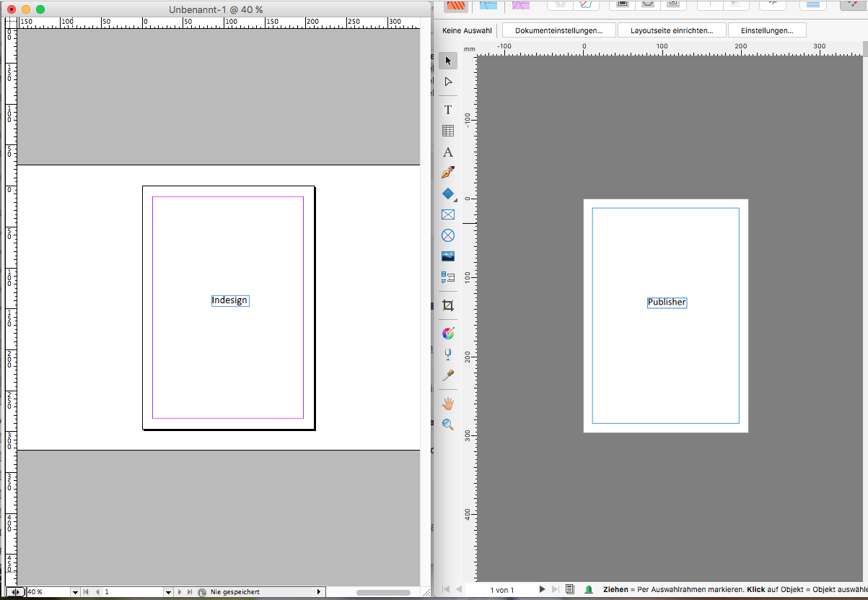Open the document icon in Publisher status bar
This screenshot has width=868, height=600.
pyautogui.click(x=570, y=590)
